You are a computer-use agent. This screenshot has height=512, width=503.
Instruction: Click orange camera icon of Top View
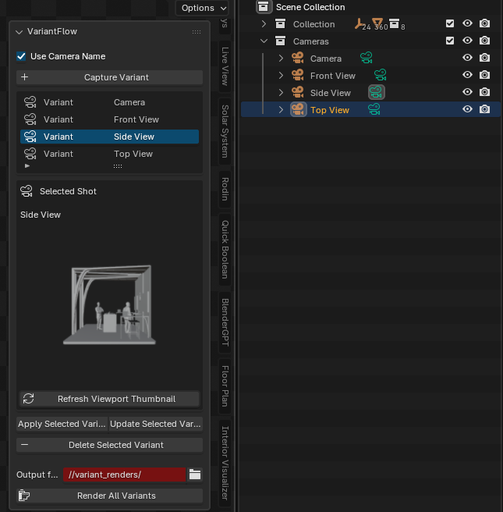(x=298, y=109)
